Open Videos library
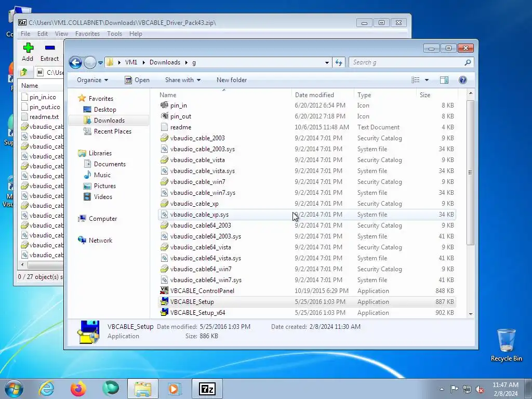The height and width of the screenshot is (399, 532). coord(98,197)
